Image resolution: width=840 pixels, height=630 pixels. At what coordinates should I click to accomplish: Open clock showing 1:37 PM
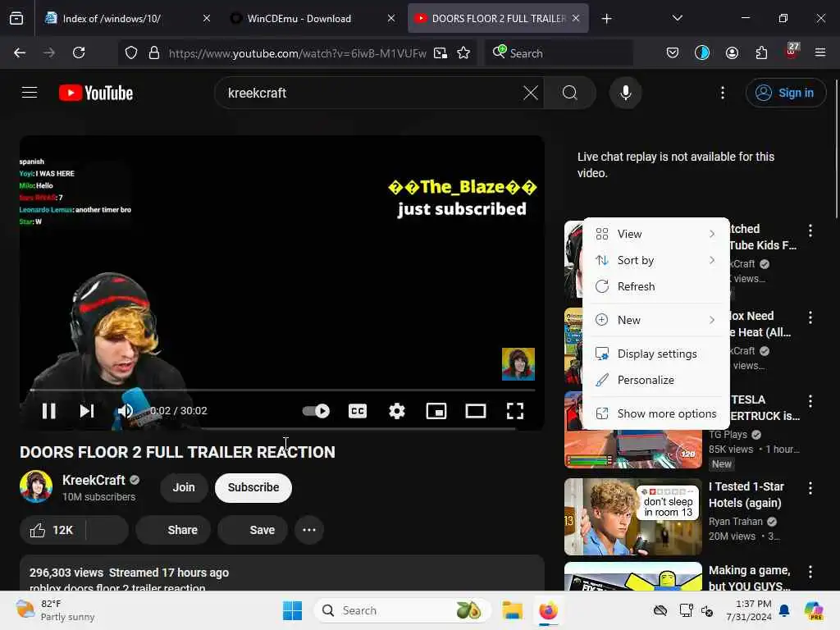(x=748, y=610)
